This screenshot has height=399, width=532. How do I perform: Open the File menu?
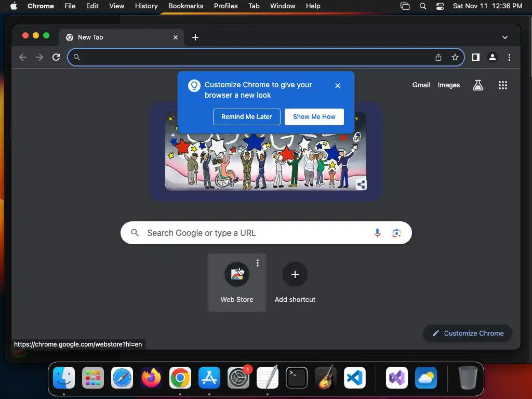(70, 6)
